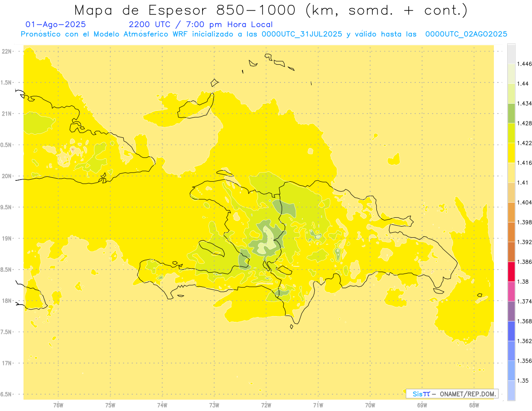Screen dimensions: 532x411
Task: Click the '19N' latitude label
Action: tap(7, 239)
